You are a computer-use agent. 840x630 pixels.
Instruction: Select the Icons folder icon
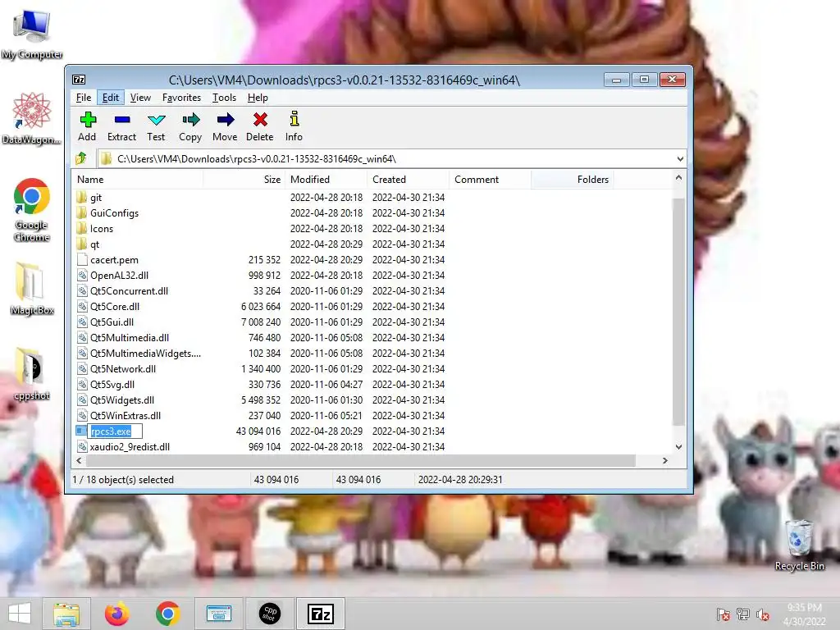81,229
